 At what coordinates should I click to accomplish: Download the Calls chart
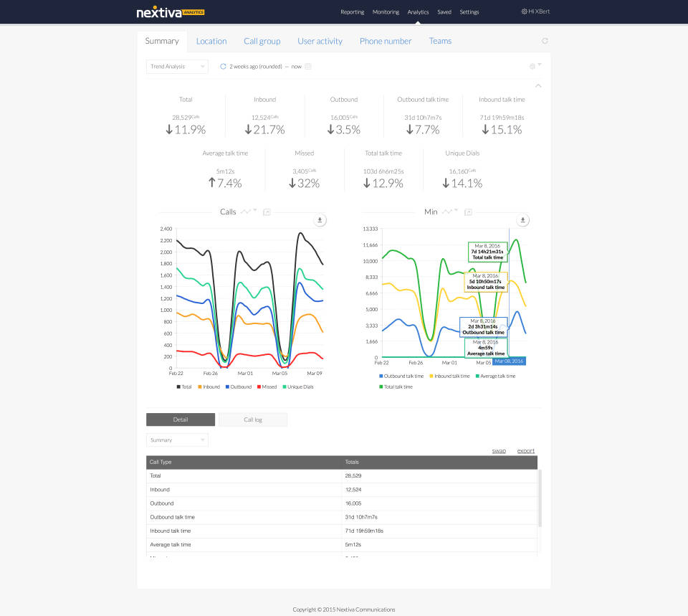tap(320, 220)
